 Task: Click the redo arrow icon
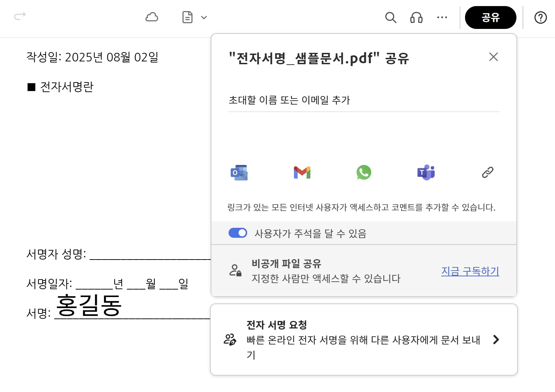click(20, 16)
